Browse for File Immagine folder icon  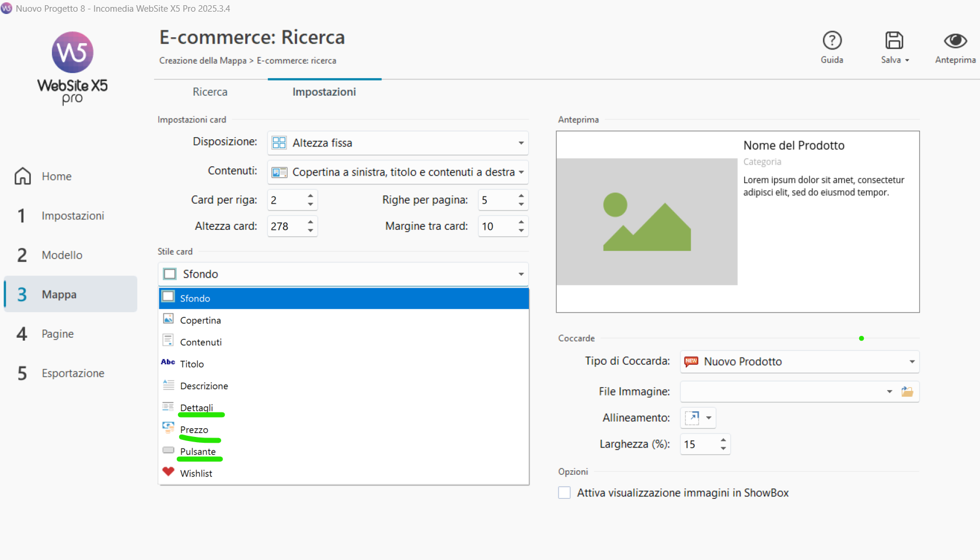[x=907, y=391]
